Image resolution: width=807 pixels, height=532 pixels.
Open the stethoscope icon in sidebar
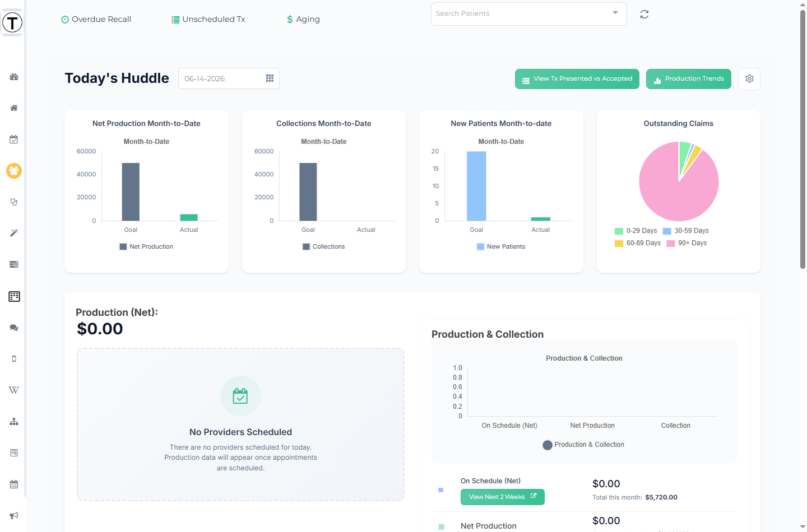click(x=14, y=202)
